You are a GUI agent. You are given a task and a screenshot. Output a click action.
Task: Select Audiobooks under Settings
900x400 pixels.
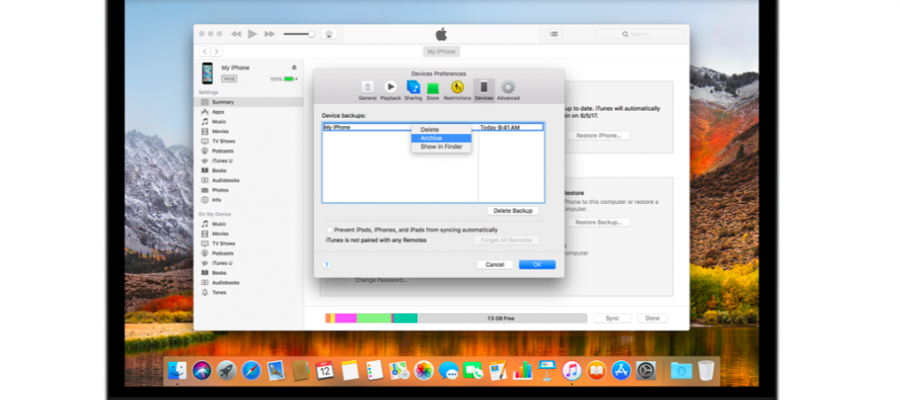coord(249,180)
